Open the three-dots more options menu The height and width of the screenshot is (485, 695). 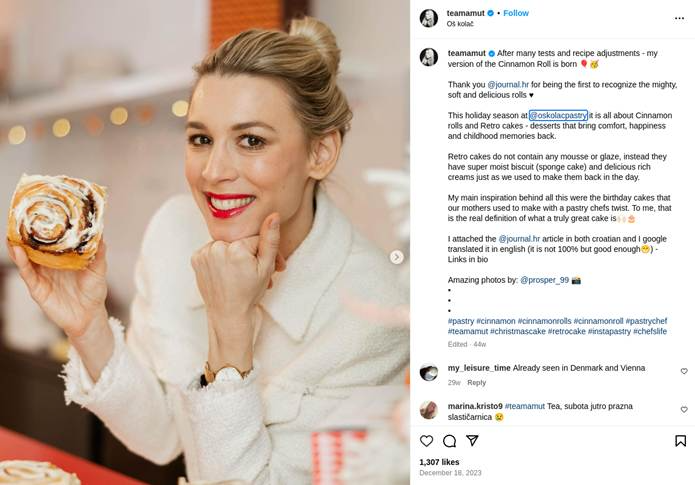tap(679, 18)
